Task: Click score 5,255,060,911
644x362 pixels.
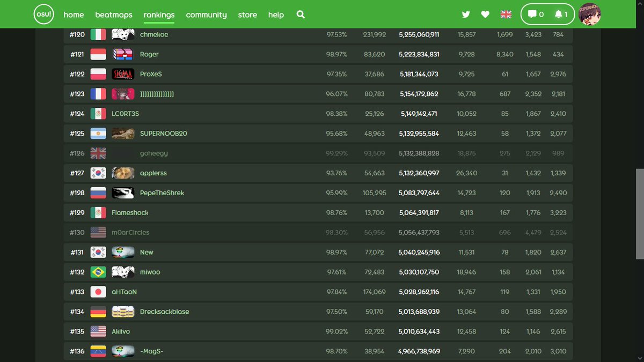Action: [x=419, y=34]
